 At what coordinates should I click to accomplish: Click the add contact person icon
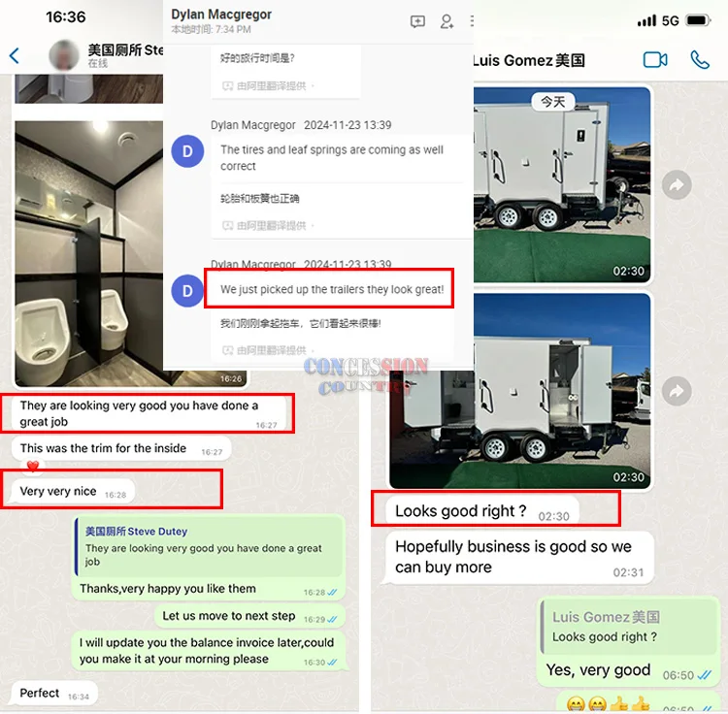(447, 21)
